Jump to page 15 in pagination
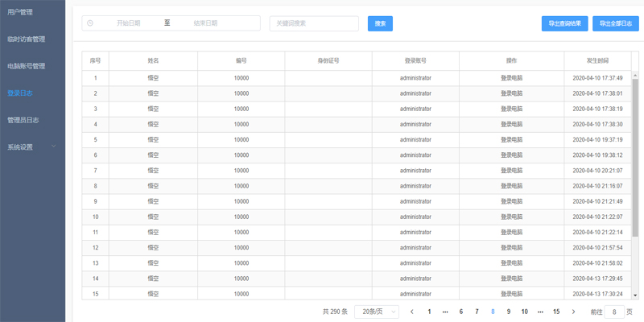Viewport: 644px width, 322px height. (x=556, y=312)
